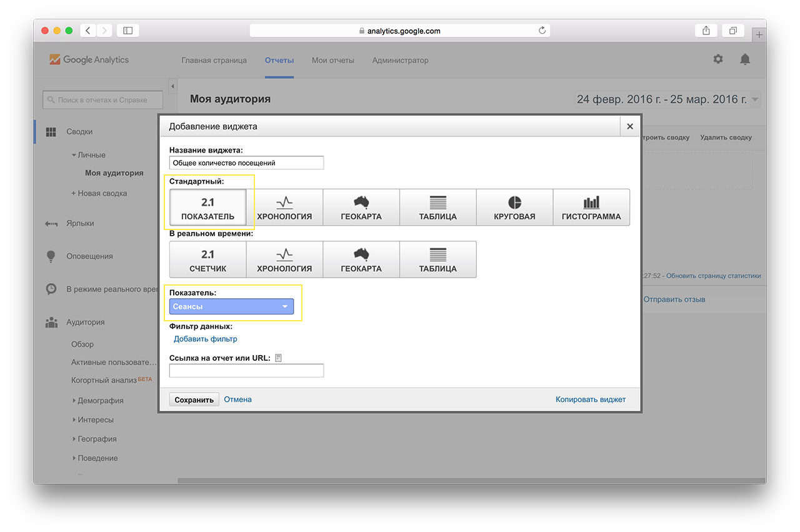The width and height of the screenshot is (800, 532).
Task: Click the Сохранить button
Action: [x=194, y=399]
